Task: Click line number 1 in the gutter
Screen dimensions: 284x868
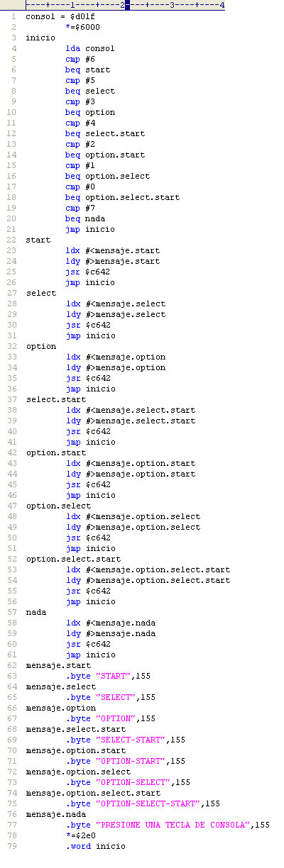Action: [x=13, y=16]
